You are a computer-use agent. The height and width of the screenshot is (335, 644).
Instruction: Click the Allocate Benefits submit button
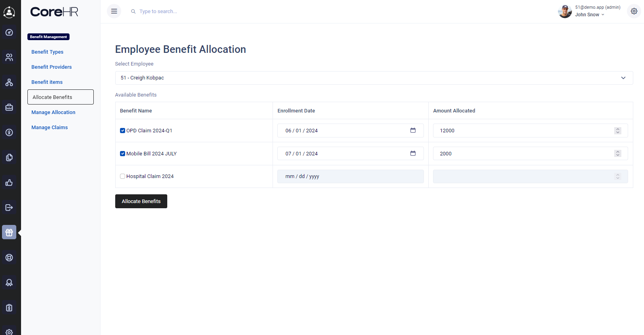(141, 201)
